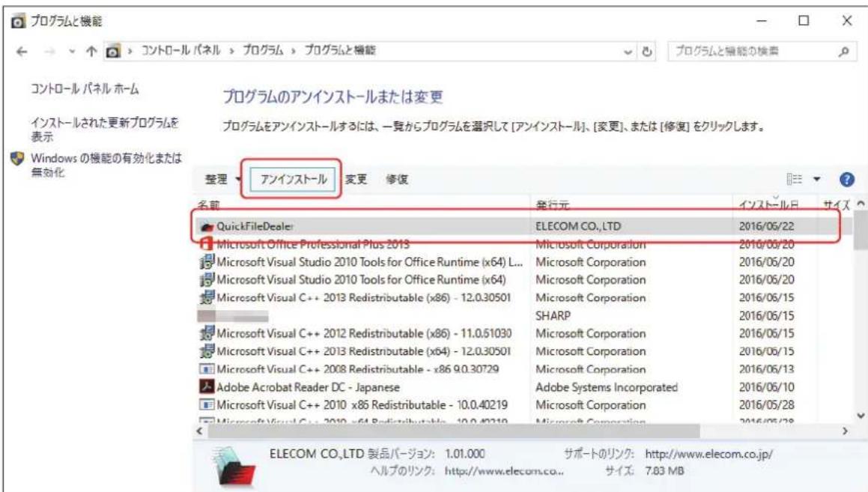
Task: Sort by 名前 column header
Action: point(209,204)
